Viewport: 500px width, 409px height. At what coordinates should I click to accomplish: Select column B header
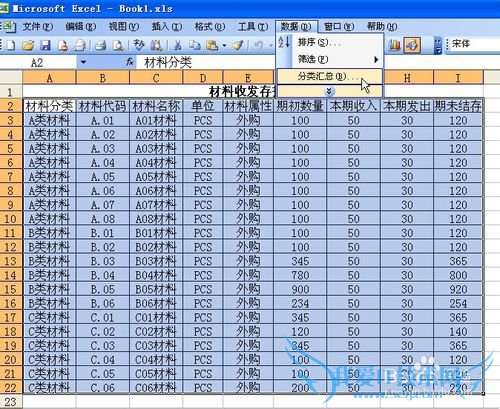click(103, 78)
